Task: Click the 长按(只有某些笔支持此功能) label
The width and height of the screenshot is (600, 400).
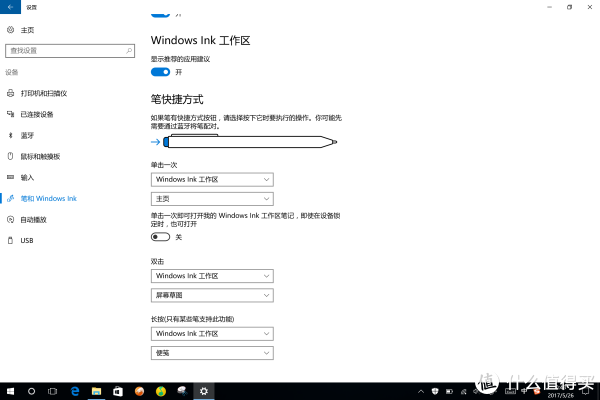Action: click(192, 319)
